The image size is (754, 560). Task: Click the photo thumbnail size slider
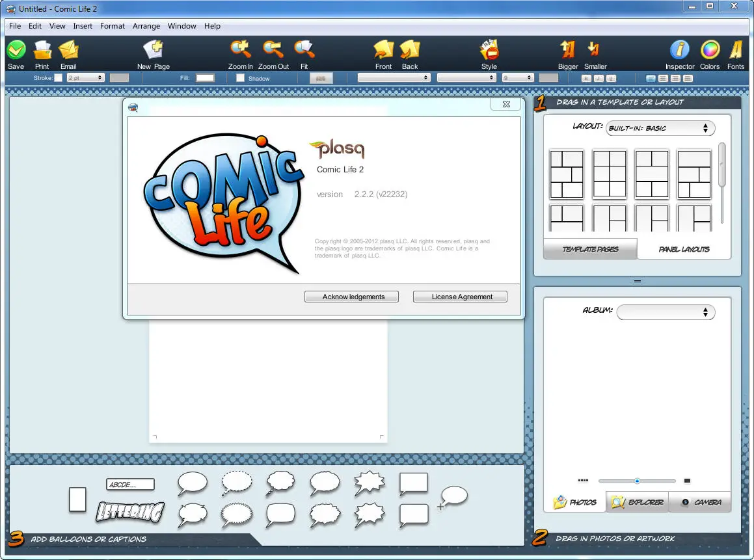point(637,481)
